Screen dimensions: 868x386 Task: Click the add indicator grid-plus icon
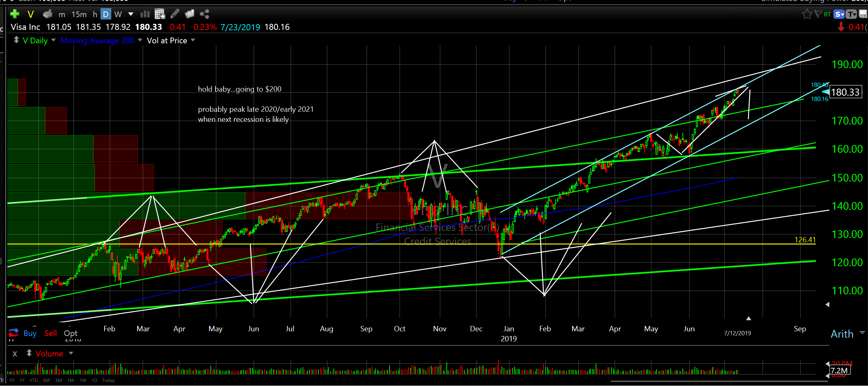pyautogui.click(x=160, y=14)
